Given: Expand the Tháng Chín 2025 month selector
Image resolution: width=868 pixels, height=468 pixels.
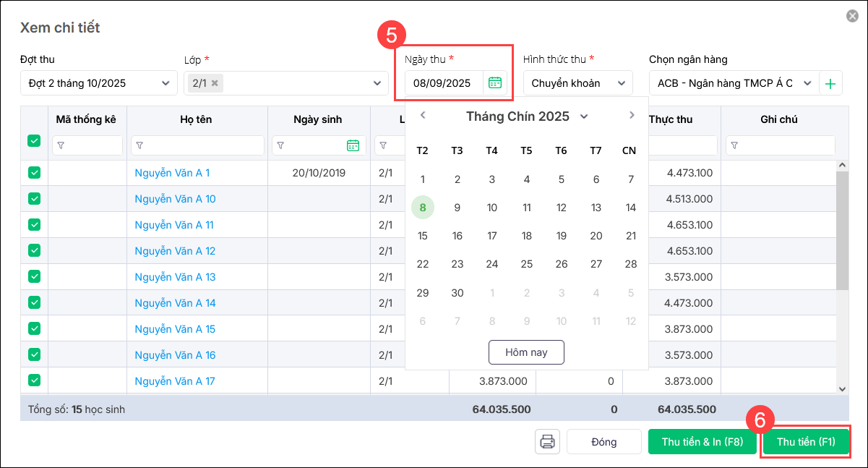Looking at the screenshot, I should [x=584, y=116].
